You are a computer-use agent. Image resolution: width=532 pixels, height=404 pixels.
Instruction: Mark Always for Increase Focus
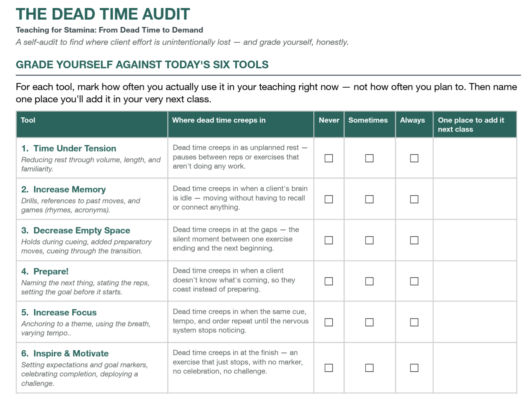point(414,322)
